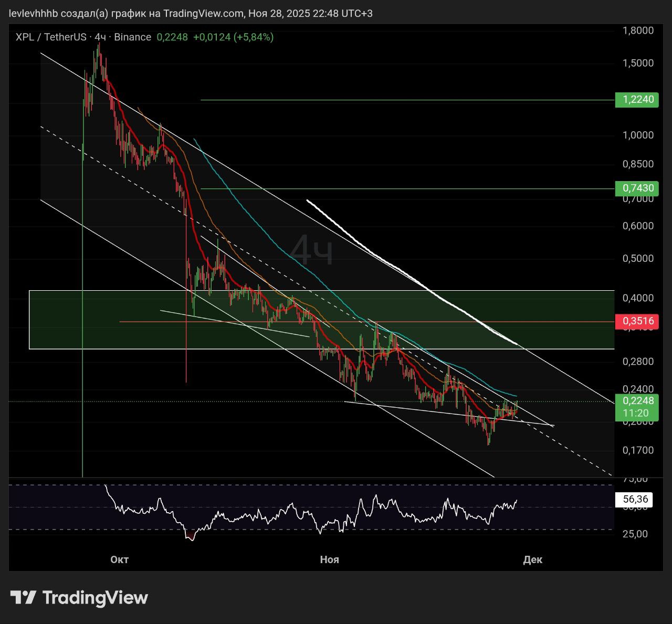Click the +0,0124 (+5,84%) change value
This screenshot has width=672, height=624.
click(x=233, y=37)
